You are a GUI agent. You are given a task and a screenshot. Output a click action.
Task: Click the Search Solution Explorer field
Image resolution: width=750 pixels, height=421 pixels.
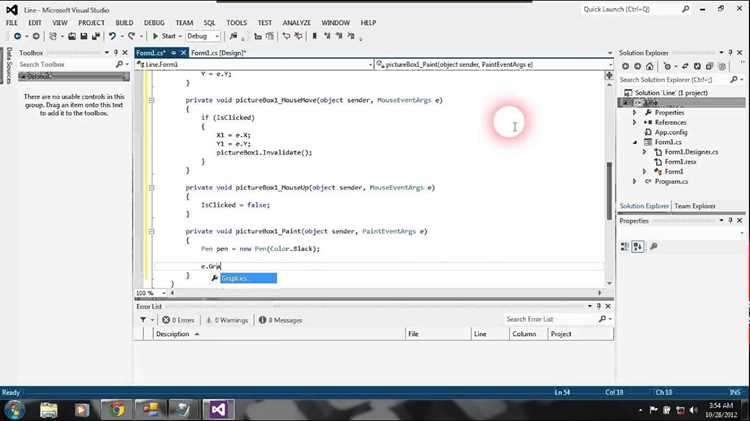coord(674,79)
